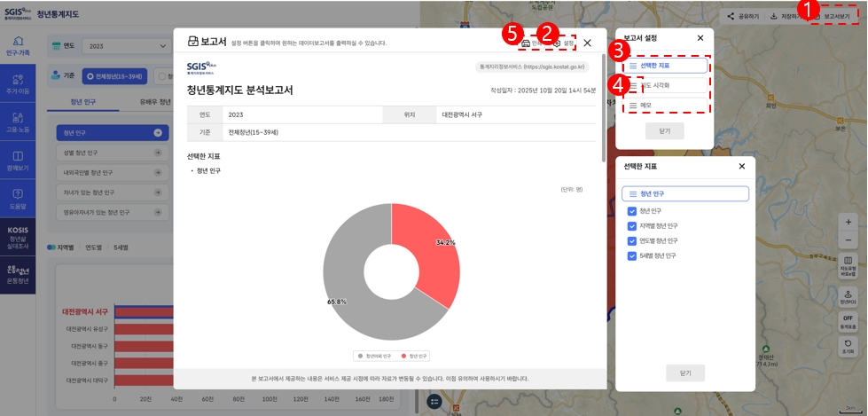Select 선택한 지표 in 보고서 설정
Viewport: 868px width, 416px height.
click(665, 66)
